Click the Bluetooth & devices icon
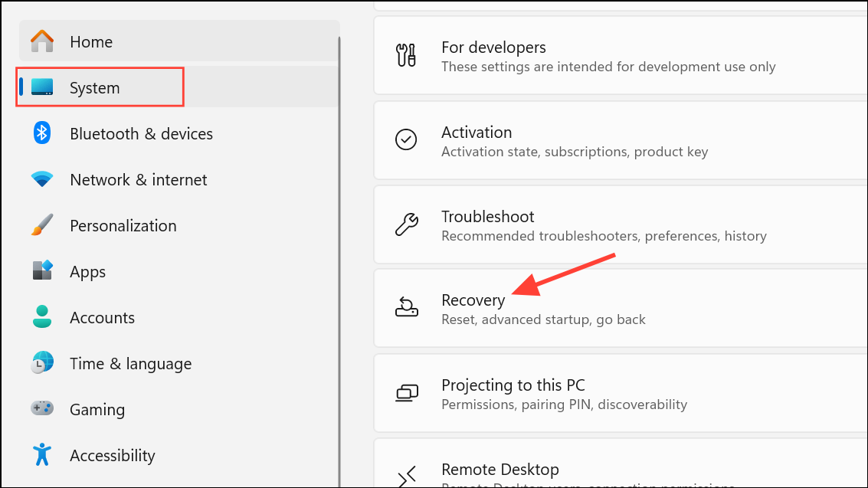 point(41,133)
